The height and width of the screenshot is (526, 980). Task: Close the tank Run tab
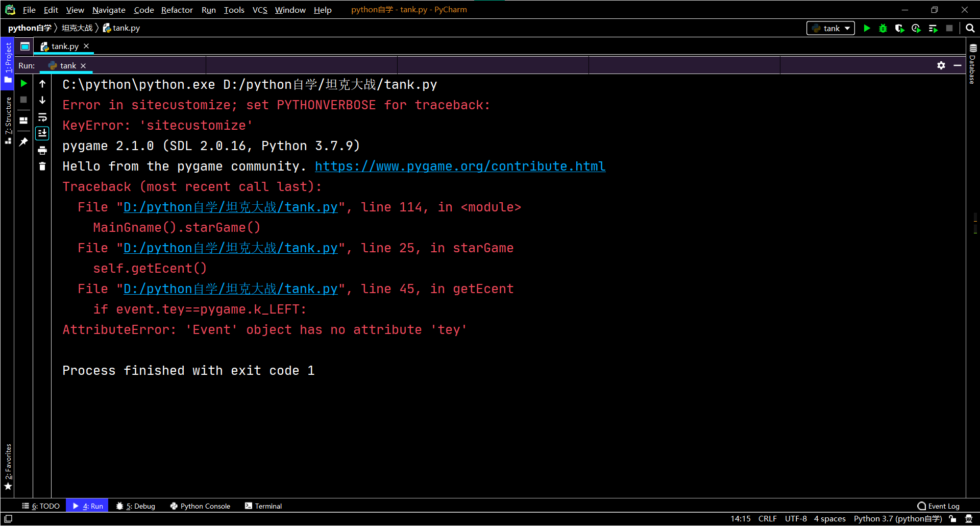(83, 66)
